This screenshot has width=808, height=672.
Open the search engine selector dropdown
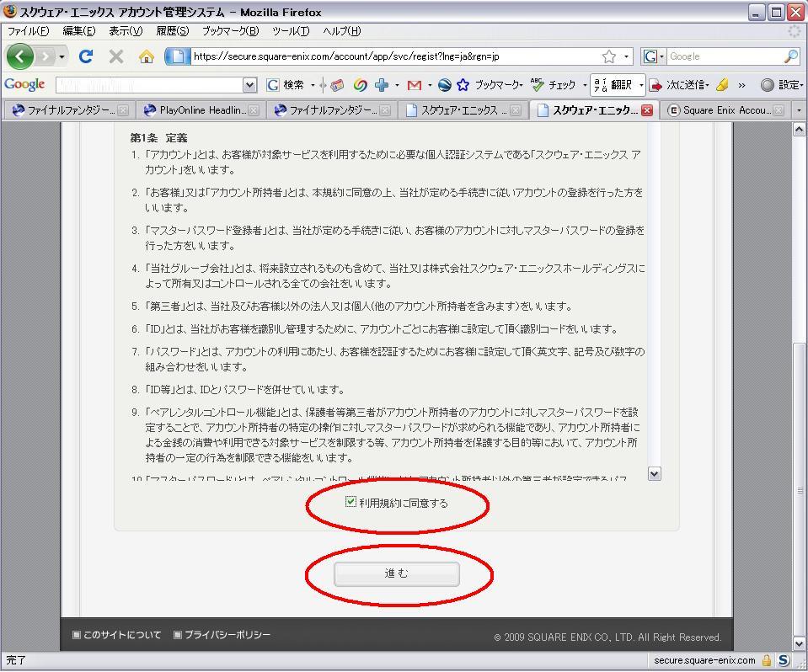[654, 56]
